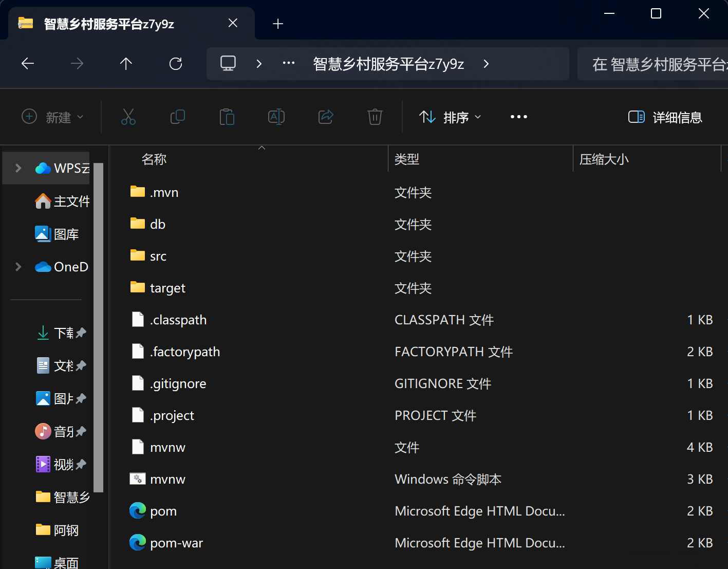728x569 pixels.
Task: Click the Rename icon in toolbar
Action: point(276,117)
